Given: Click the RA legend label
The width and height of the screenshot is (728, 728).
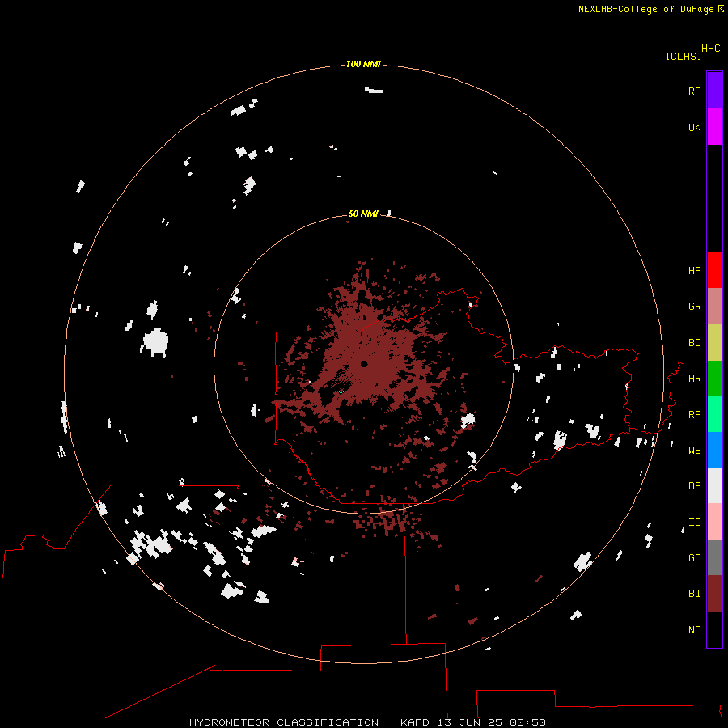Looking at the screenshot, I should click(x=694, y=415).
